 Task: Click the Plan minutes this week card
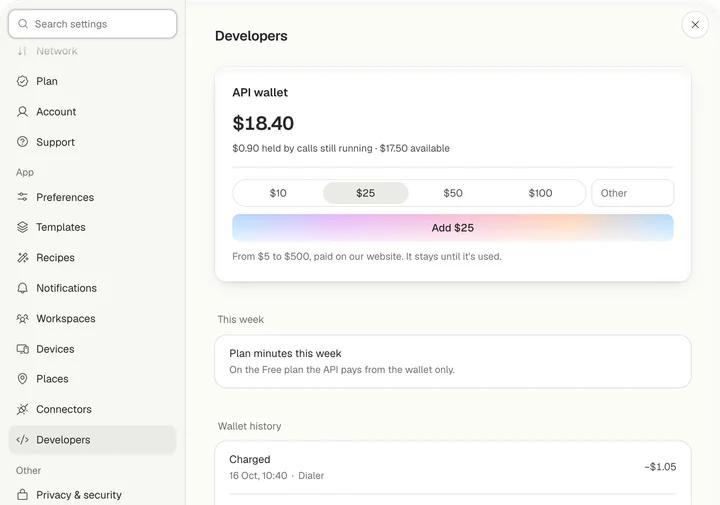453,361
